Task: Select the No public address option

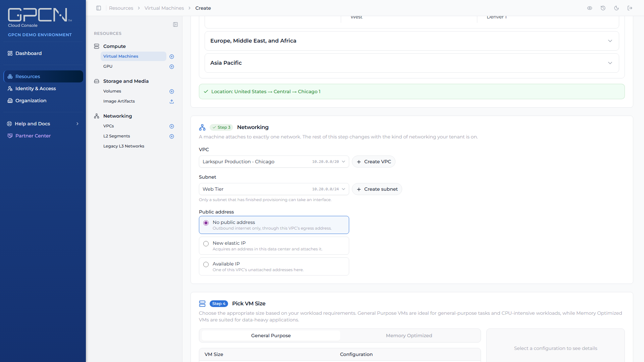Action: [274, 225]
